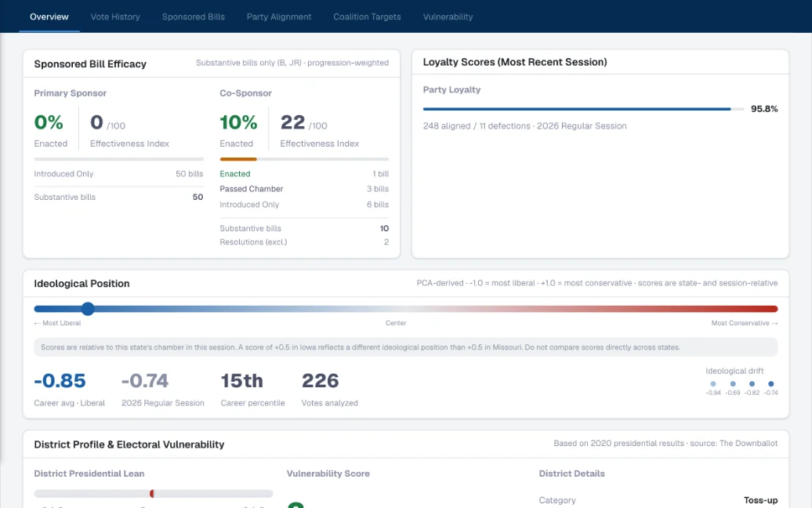Click the Ideological Position slider handle
812x508 pixels.
88,309
